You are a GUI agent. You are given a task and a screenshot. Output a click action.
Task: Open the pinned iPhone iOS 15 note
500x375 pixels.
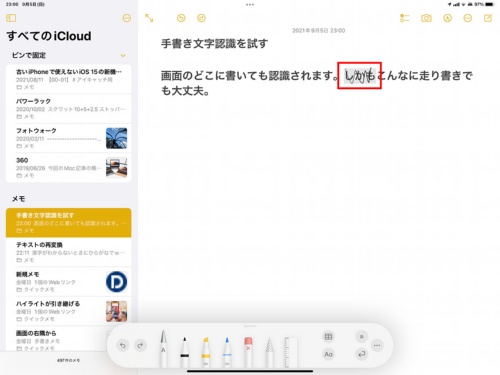click(x=69, y=79)
